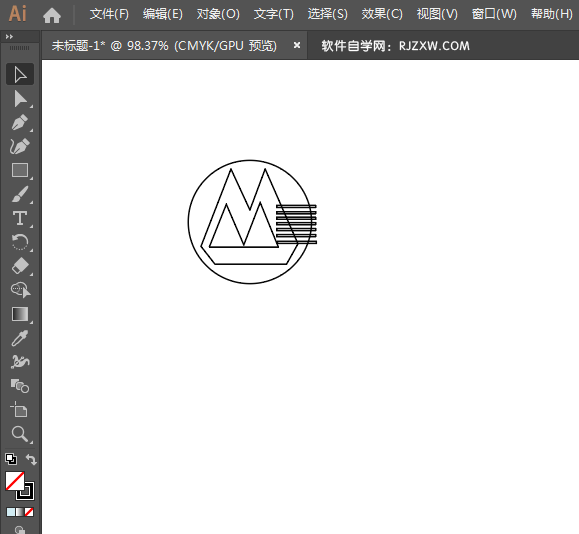Select the Zoom tool
This screenshot has width=579, height=534.
tap(20, 434)
